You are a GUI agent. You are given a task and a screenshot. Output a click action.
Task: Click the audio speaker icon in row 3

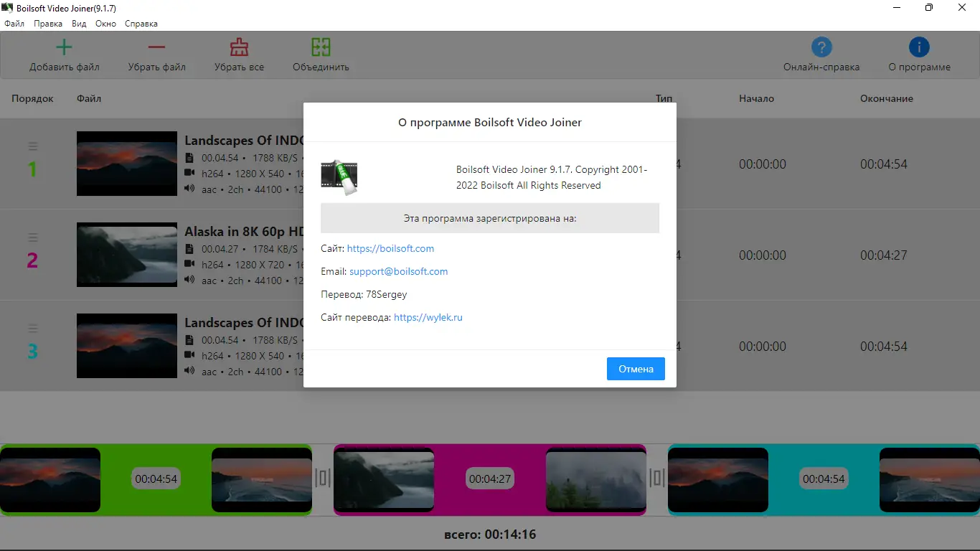189,371
